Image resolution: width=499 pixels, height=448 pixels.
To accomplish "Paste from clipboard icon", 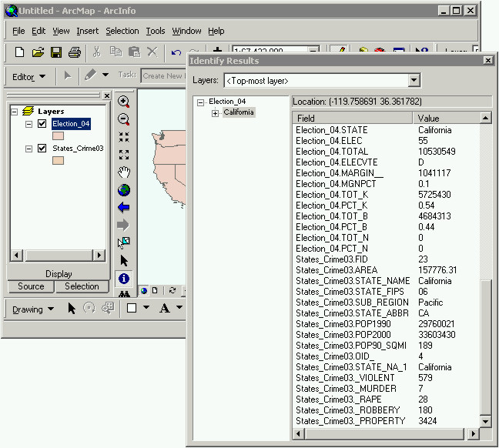I will coord(134,52).
